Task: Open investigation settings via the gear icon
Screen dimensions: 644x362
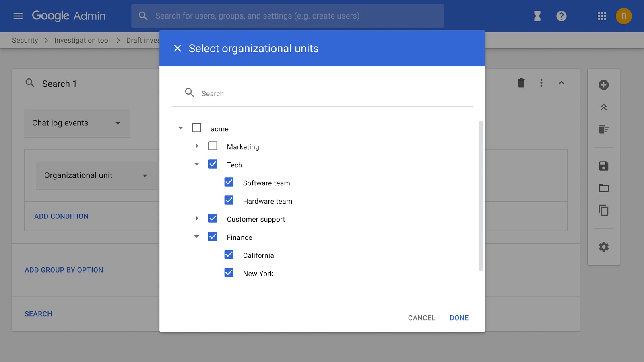Action: pos(603,246)
